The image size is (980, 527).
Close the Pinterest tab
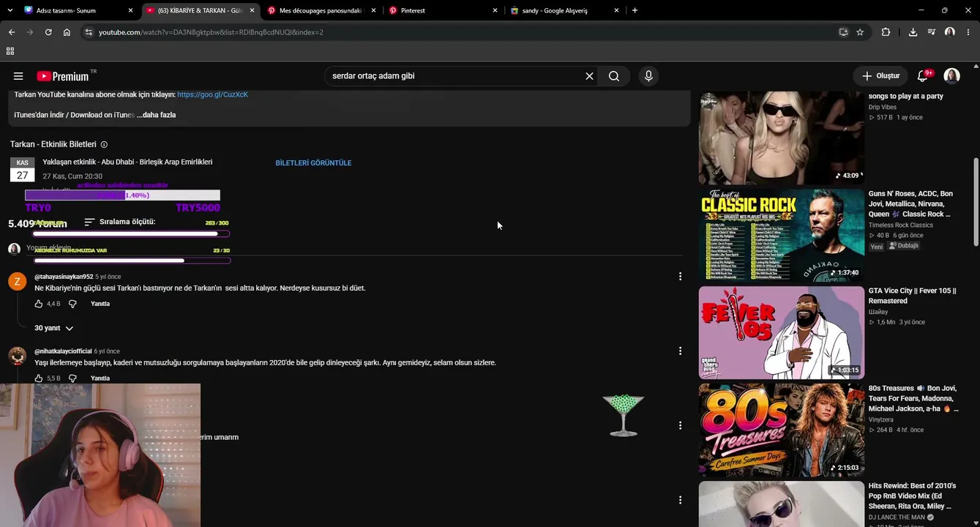coord(495,10)
